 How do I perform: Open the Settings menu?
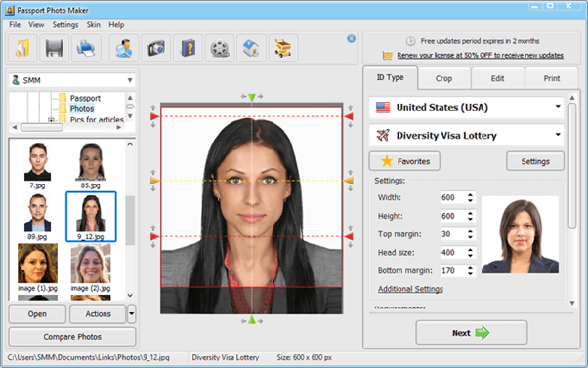[65, 25]
